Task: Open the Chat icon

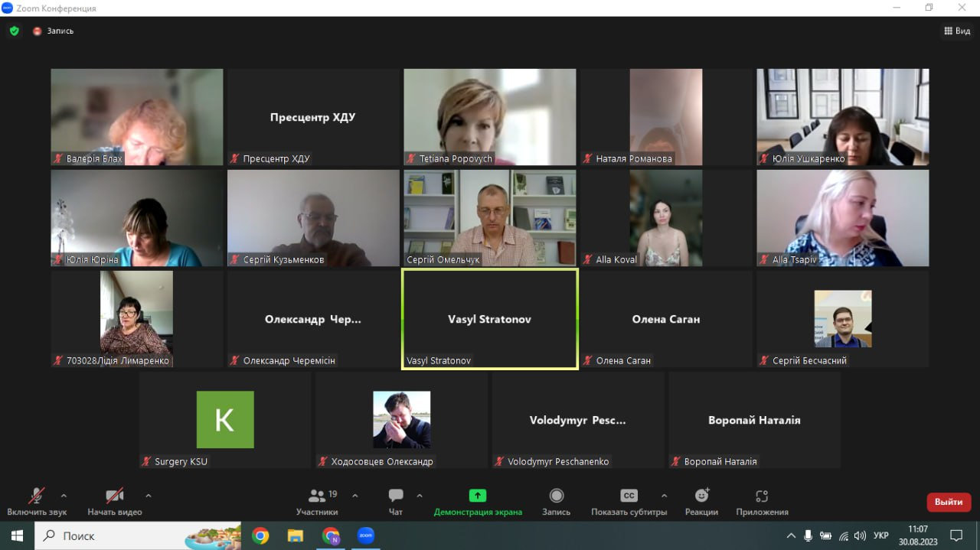Action: (396, 496)
